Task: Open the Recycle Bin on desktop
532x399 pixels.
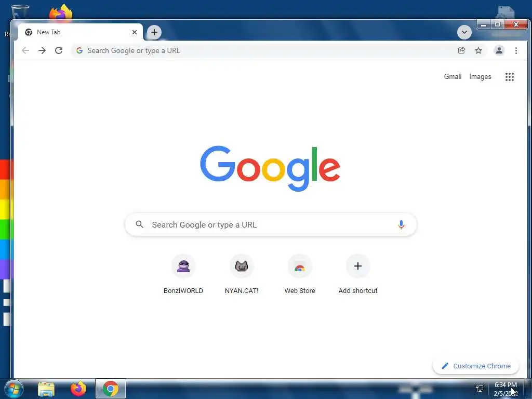Action: pos(20,12)
